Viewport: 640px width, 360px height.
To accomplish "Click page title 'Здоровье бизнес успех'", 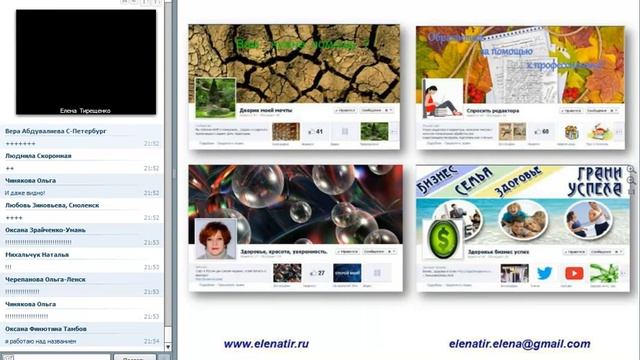I will [498, 252].
